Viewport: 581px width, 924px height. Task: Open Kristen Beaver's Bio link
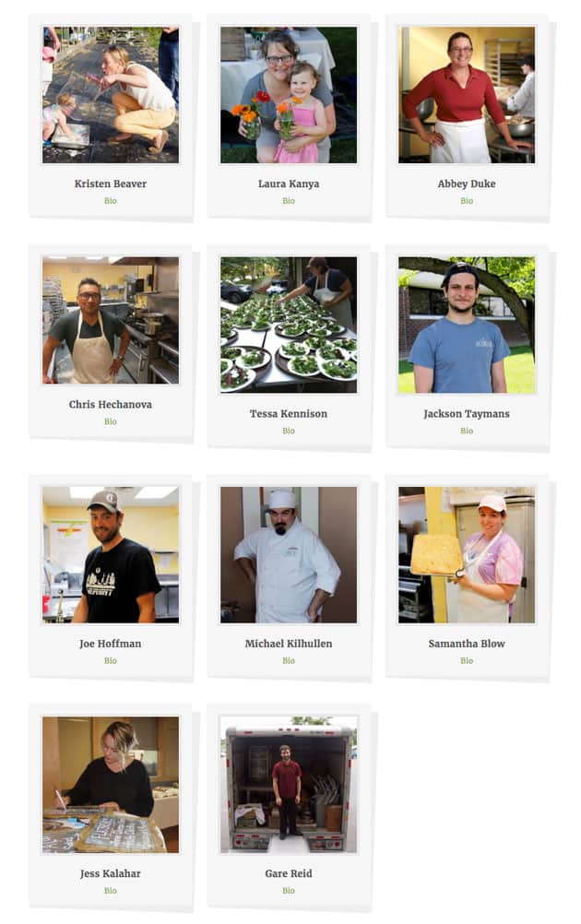point(110,201)
